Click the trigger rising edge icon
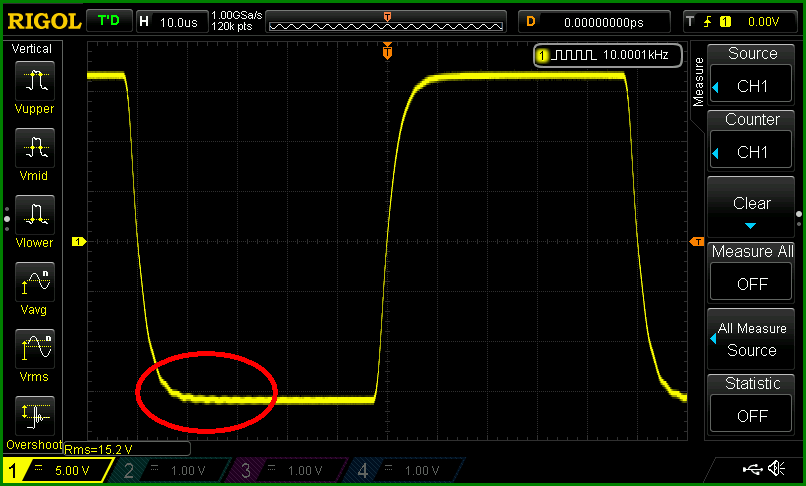 point(708,22)
